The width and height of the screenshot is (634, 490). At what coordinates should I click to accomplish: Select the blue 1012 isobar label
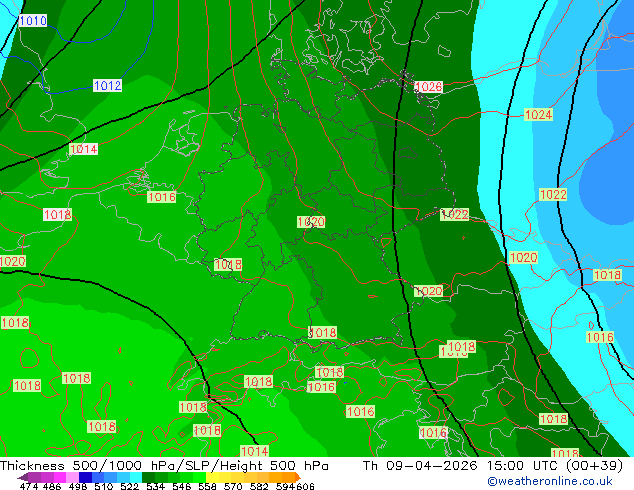coord(107,85)
